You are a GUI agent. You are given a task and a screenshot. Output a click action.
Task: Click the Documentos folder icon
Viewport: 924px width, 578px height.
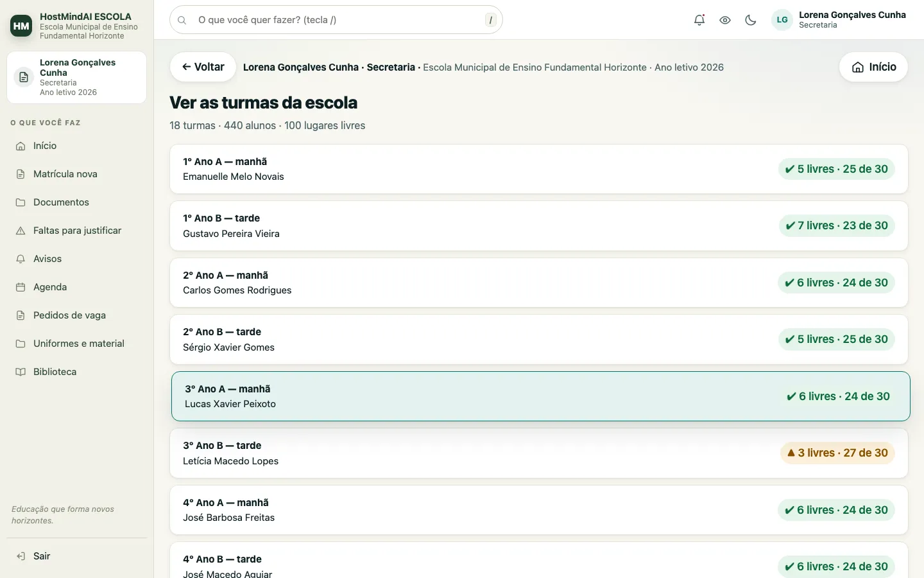(x=21, y=202)
